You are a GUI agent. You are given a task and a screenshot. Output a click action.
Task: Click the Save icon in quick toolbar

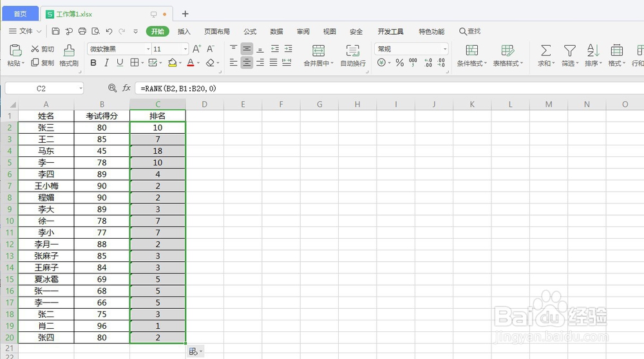(x=56, y=31)
